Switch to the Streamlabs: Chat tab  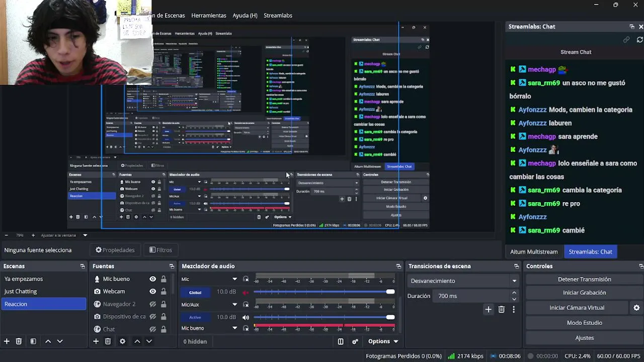coord(590,252)
